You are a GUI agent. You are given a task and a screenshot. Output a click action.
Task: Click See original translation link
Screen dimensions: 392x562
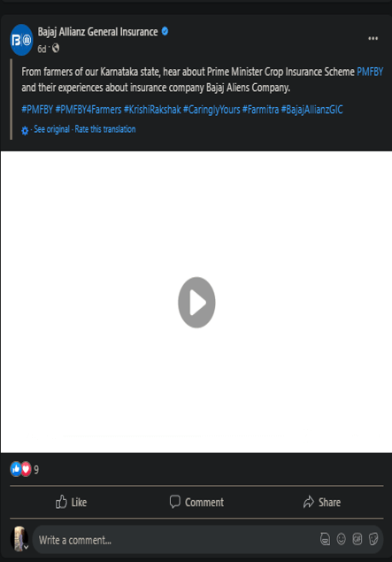[x=51, y=129]
